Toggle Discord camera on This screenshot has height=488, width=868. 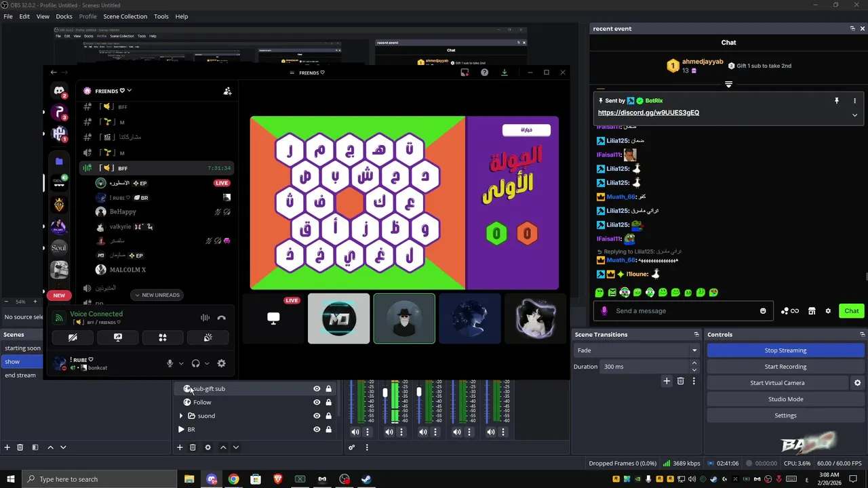coord(73,338)
